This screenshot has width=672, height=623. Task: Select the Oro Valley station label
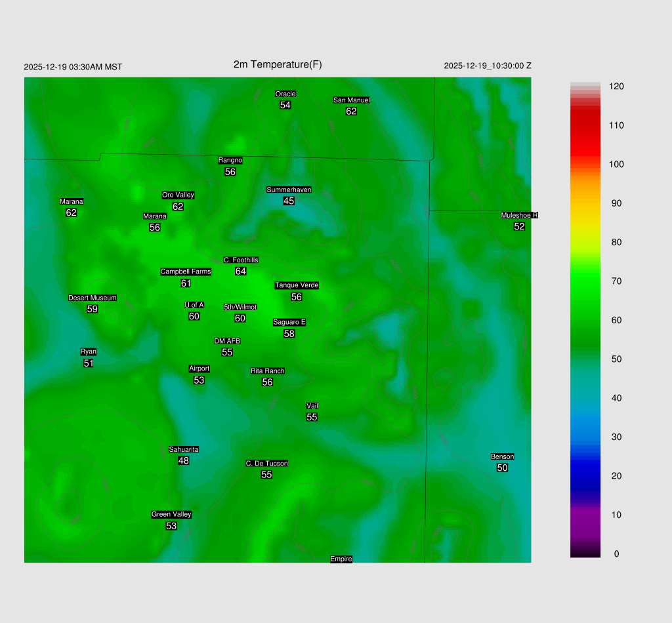pyautogui.click(x=178, y=195)
